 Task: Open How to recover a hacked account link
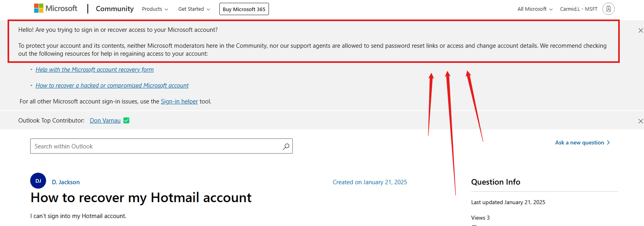click(x=112, y=86)
